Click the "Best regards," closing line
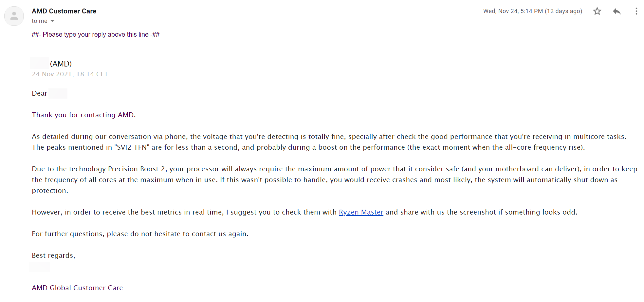This screenshot has height=302, width=644. 53,255
